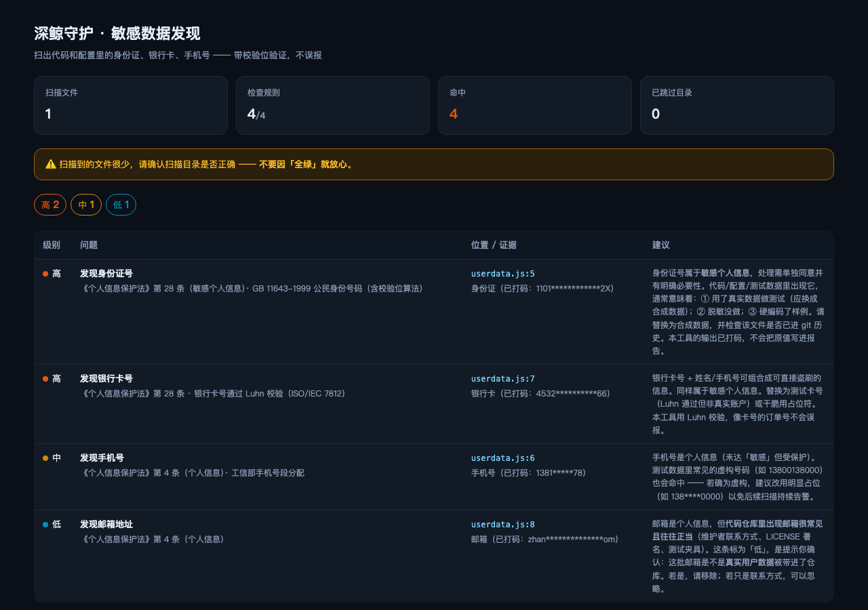
Task: Click the 问题 column header
Action: (89, 245)
